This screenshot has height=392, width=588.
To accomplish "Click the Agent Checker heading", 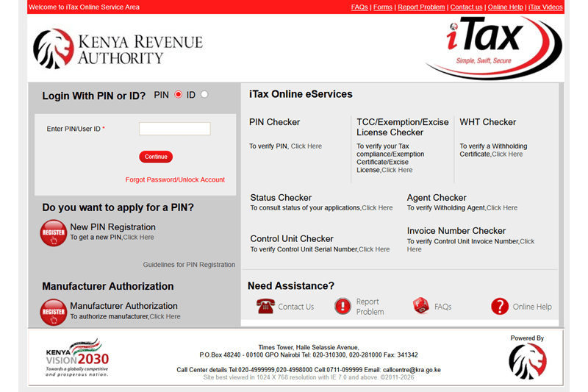I will tap(437, 198).
